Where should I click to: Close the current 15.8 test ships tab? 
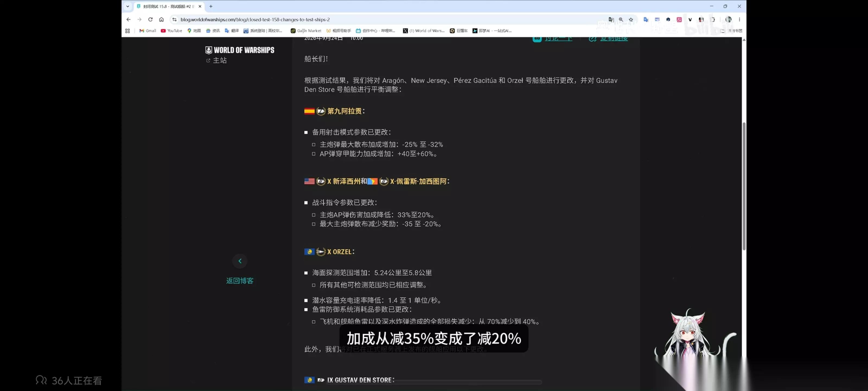[x=200, y=6]
